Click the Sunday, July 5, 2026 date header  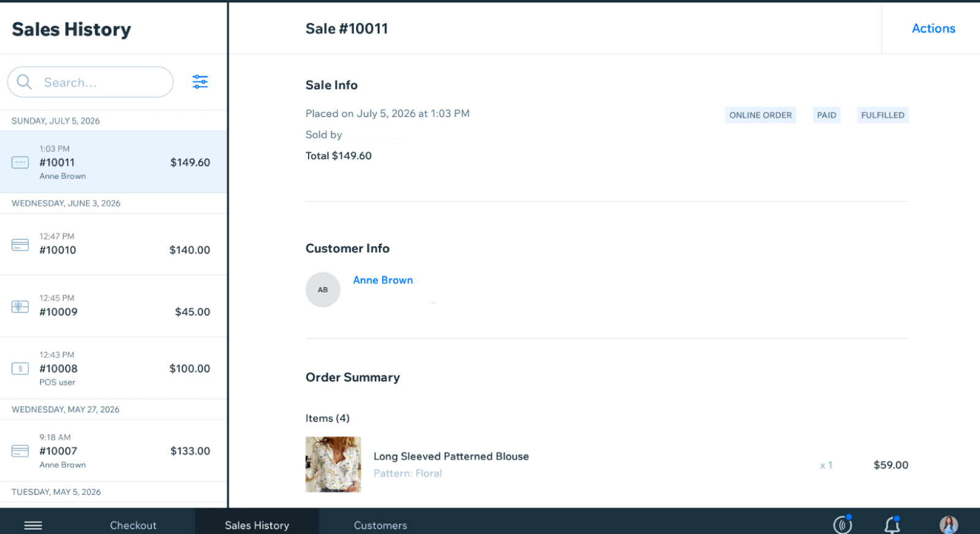56,121
